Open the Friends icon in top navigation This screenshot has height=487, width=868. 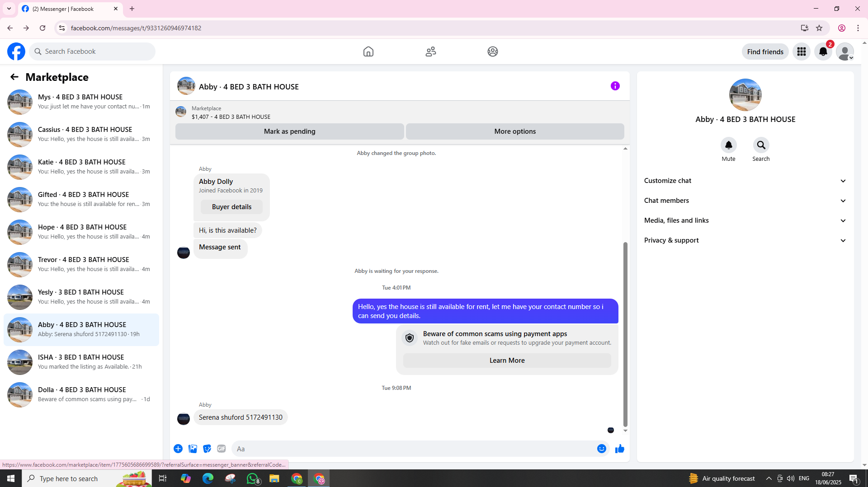[x=431, y=52]
